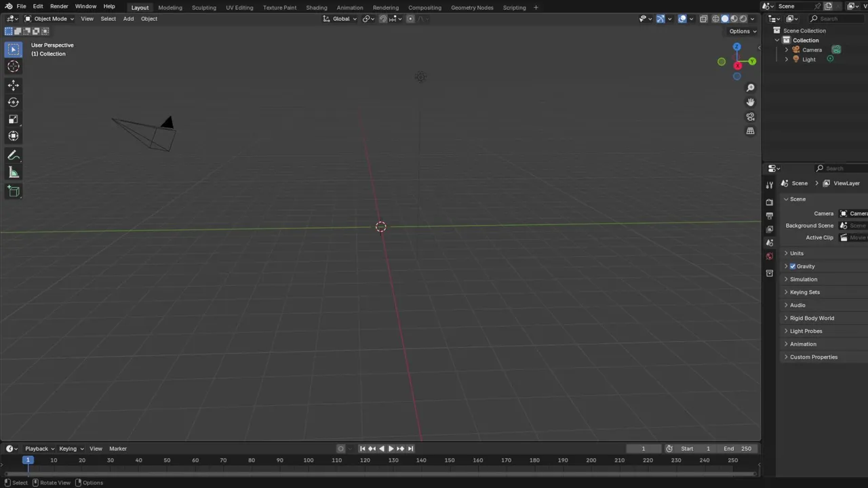Click the pan hand viewport icon
868x488 pixels.
(750, 102)
